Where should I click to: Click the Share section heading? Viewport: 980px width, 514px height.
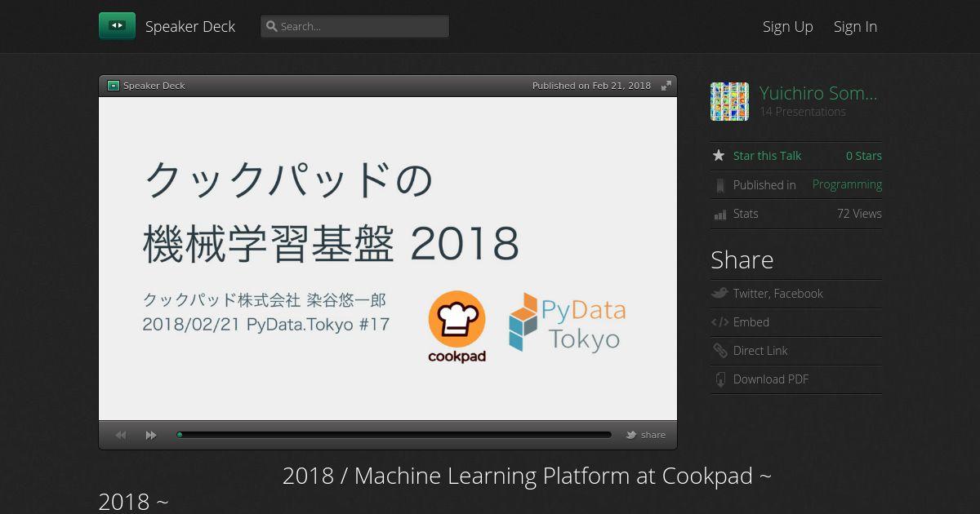pos(742,260)
